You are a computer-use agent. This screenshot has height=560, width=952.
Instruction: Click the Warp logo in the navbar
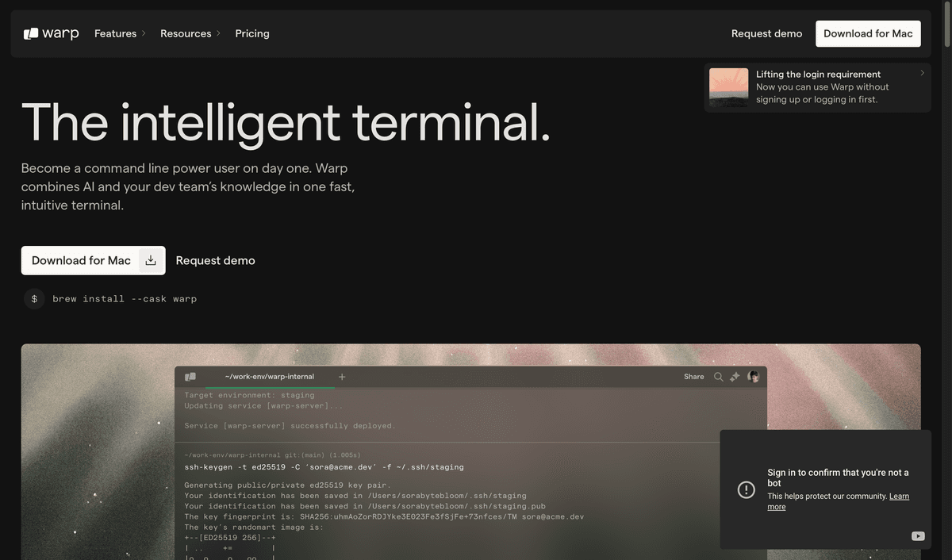tap(52, 33)
